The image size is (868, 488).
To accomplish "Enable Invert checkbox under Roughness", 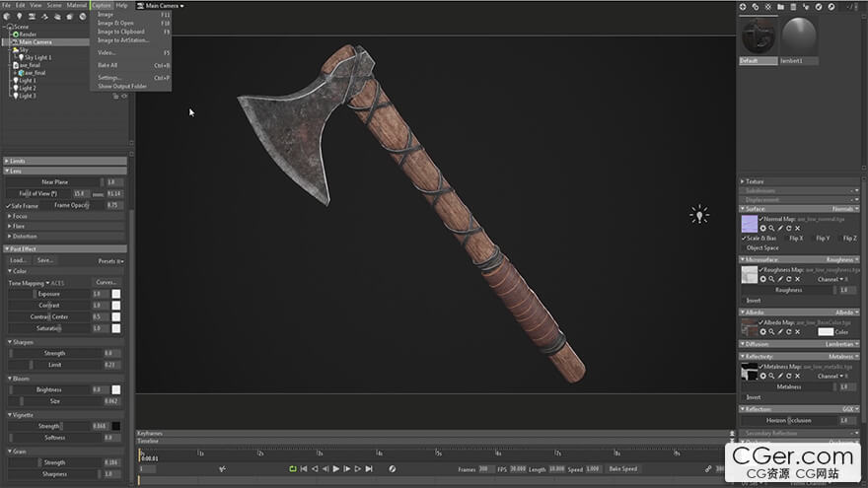I will coord(744,300).
